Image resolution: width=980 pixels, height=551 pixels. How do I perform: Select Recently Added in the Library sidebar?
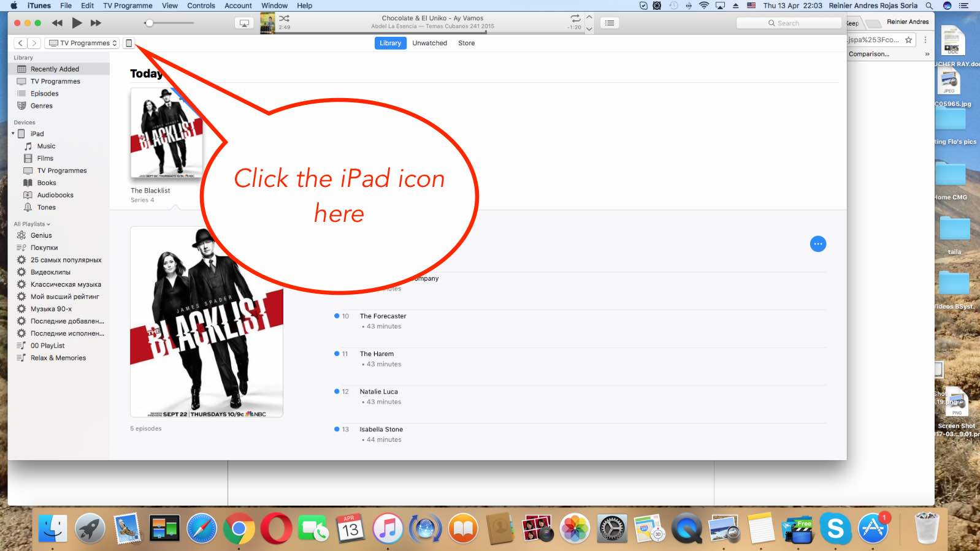coord(59,69)
